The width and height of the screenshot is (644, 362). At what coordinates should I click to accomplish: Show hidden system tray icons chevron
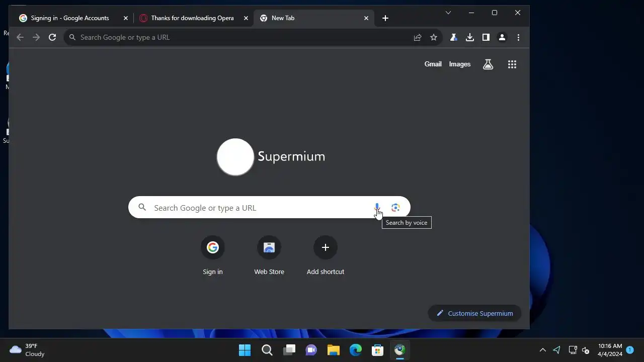543,350
